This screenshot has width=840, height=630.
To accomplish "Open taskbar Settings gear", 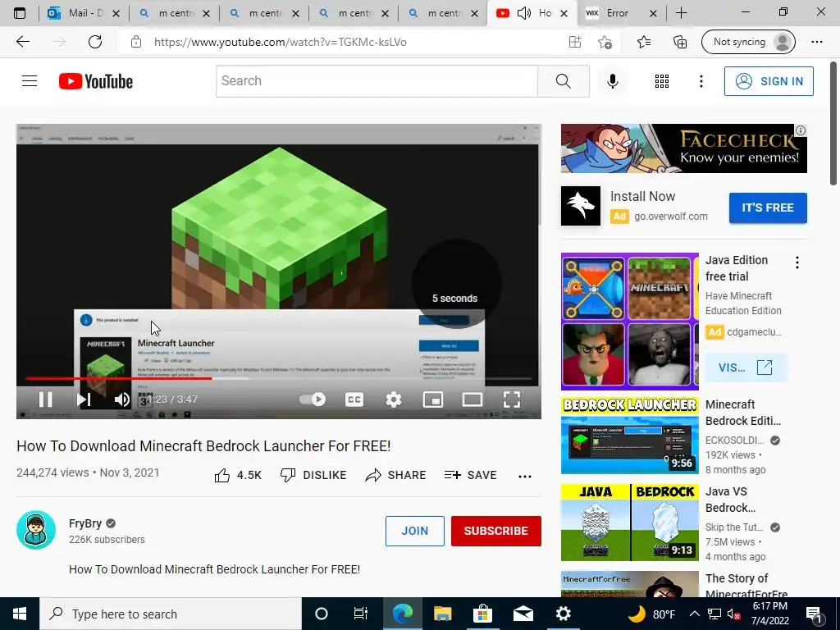I will point(563,614).
